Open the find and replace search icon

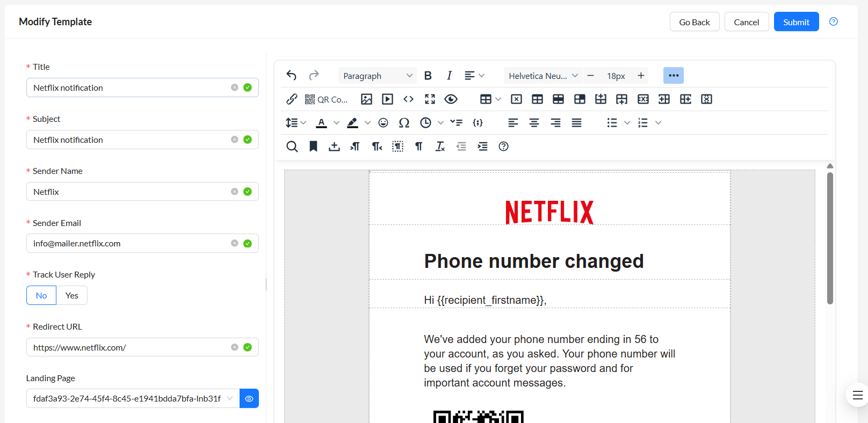pos(292,147)
